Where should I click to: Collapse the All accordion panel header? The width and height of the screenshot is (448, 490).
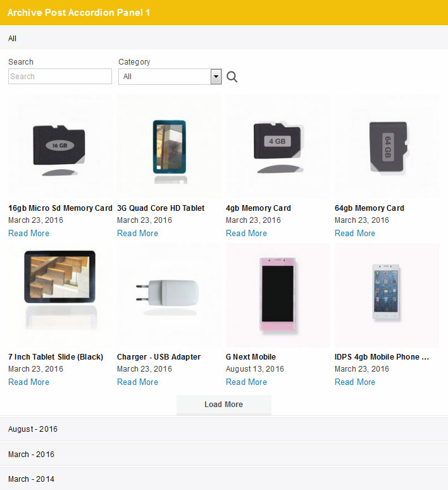click(224, 39)
